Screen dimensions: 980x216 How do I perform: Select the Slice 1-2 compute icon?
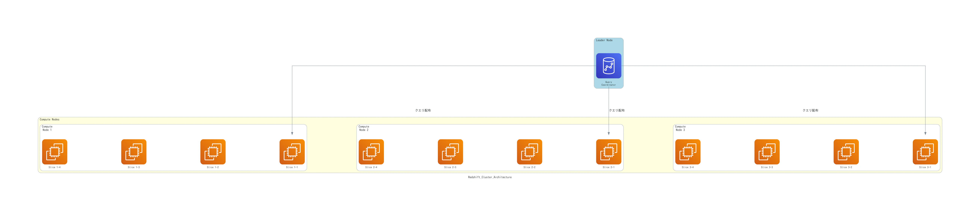(213, 152)
